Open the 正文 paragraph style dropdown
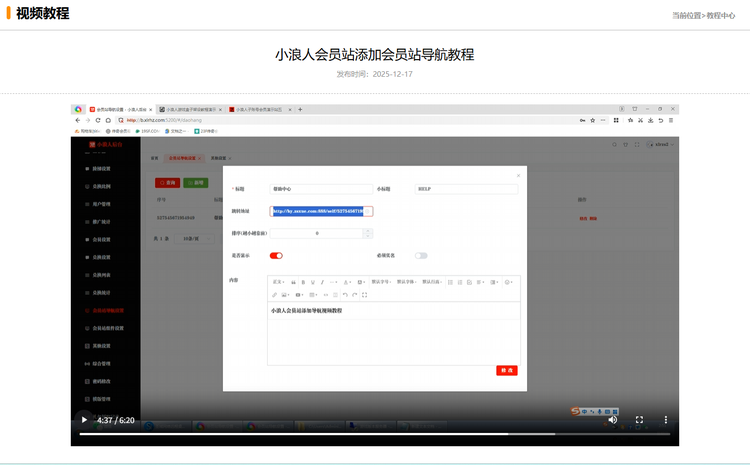The height and width of the screenshot is (465, 750). click(x=278, y=282)
